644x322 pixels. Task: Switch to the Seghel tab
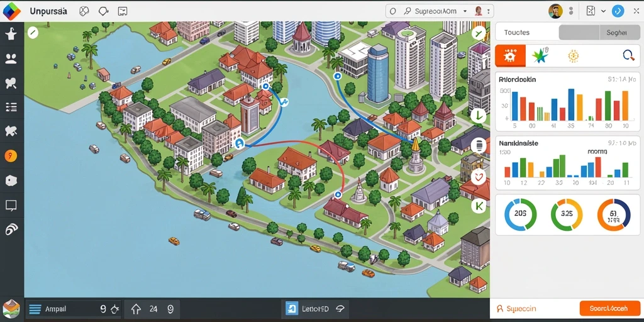(616, 32)
